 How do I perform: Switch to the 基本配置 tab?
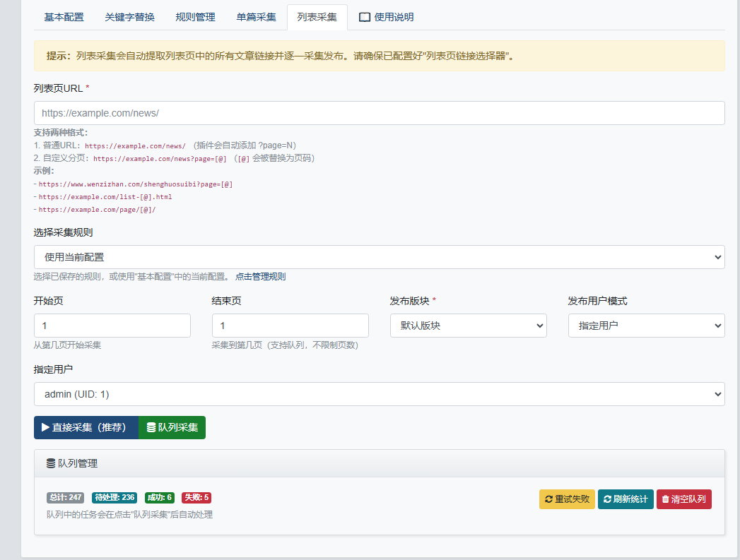point(64,17)
